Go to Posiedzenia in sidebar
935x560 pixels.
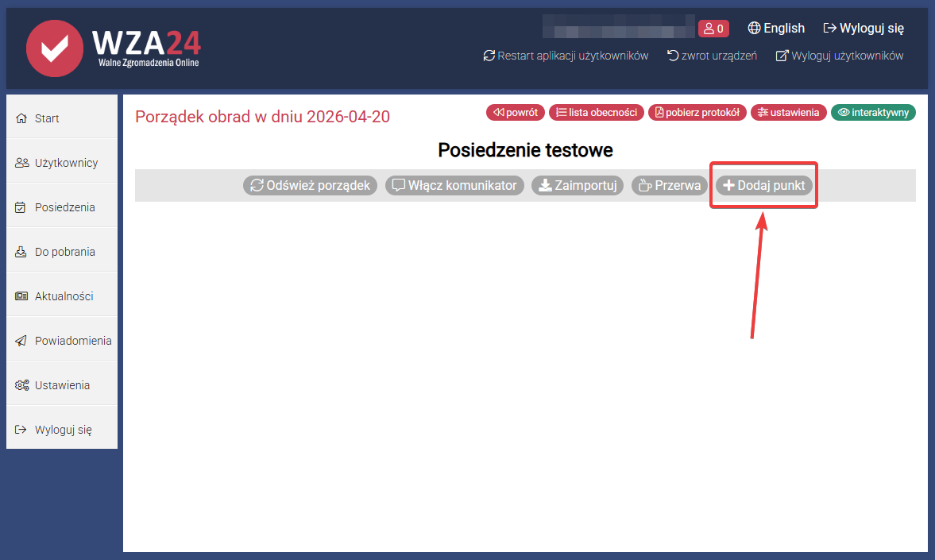[x=64, y=207]
